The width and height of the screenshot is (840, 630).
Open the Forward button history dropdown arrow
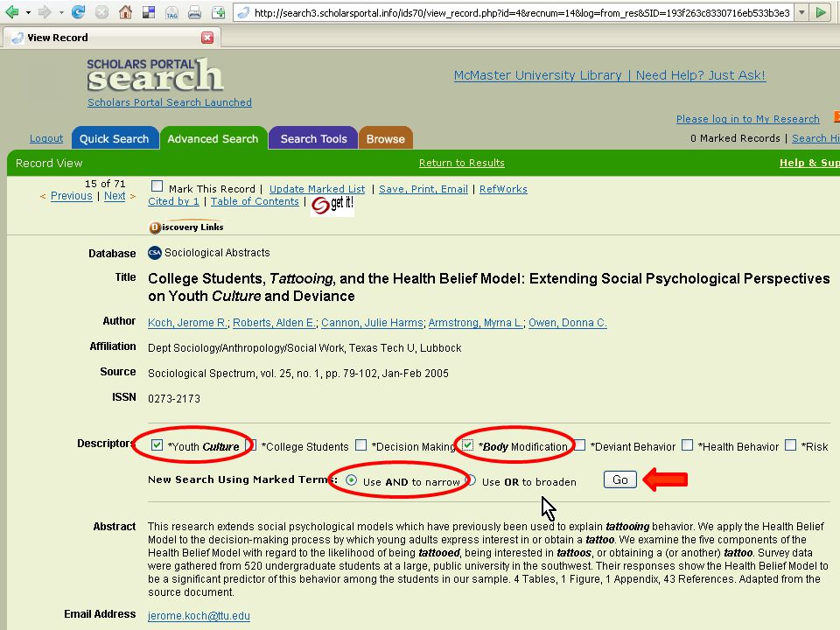click(x=61, y=12)
